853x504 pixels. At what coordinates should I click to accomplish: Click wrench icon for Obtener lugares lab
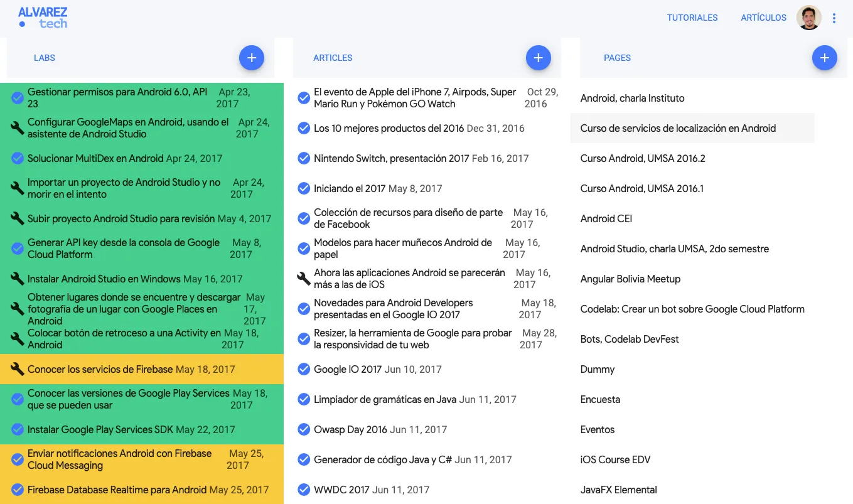[18, 309]
